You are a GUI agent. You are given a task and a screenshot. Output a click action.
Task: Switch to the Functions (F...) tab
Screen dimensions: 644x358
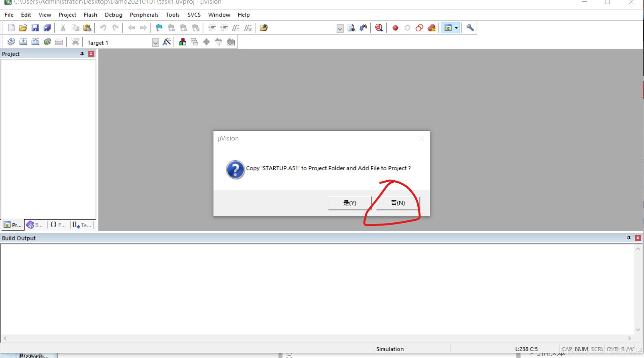58,225
